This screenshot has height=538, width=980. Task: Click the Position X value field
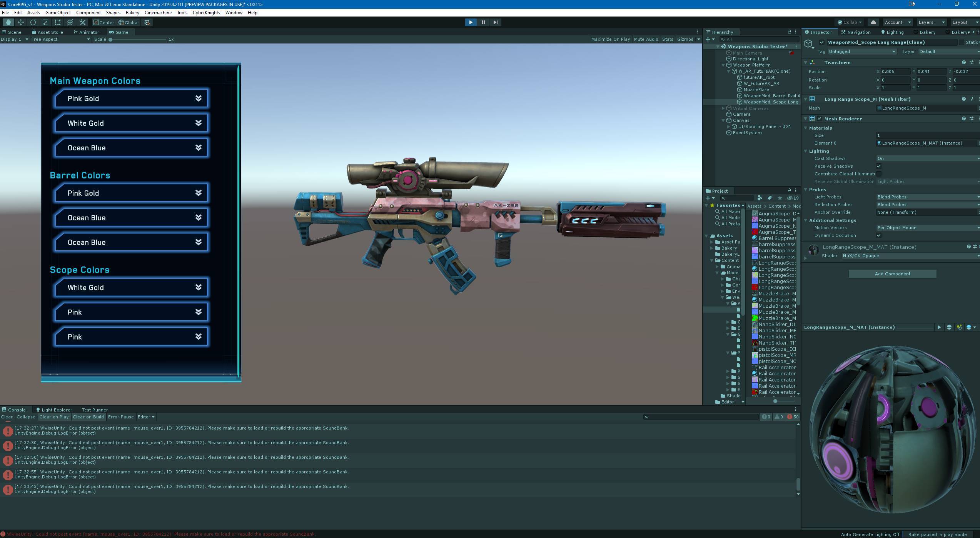895,72
